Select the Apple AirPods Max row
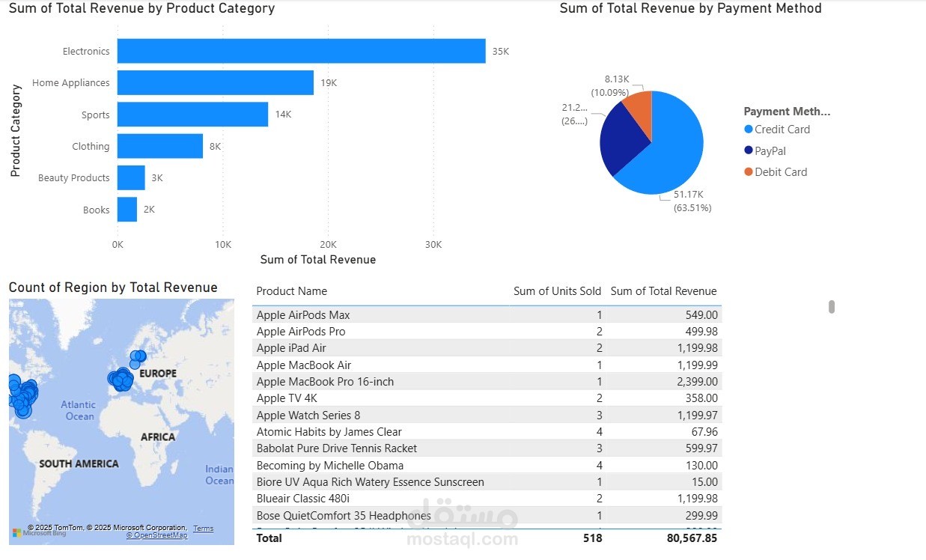Viewport: 926px width, 560px height. [x=487, y=315]
